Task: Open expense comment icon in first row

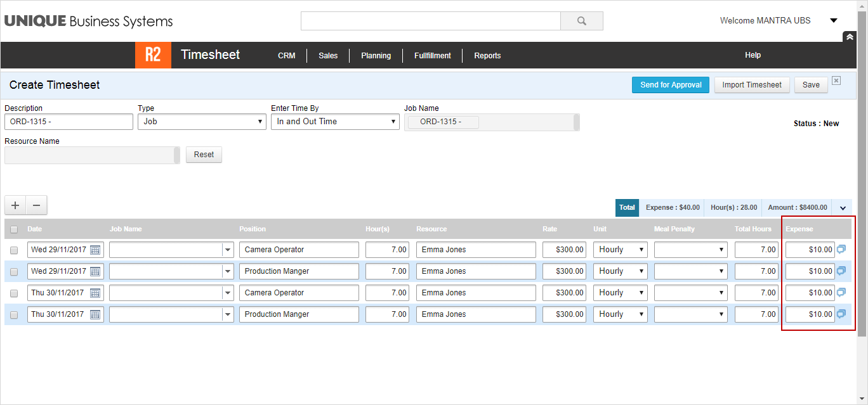Action: (841, 250)
